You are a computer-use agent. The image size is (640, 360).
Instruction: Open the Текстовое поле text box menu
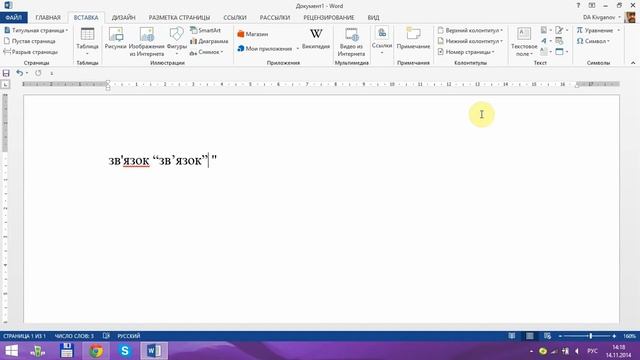pyautogui.click(x=524, y=42)
